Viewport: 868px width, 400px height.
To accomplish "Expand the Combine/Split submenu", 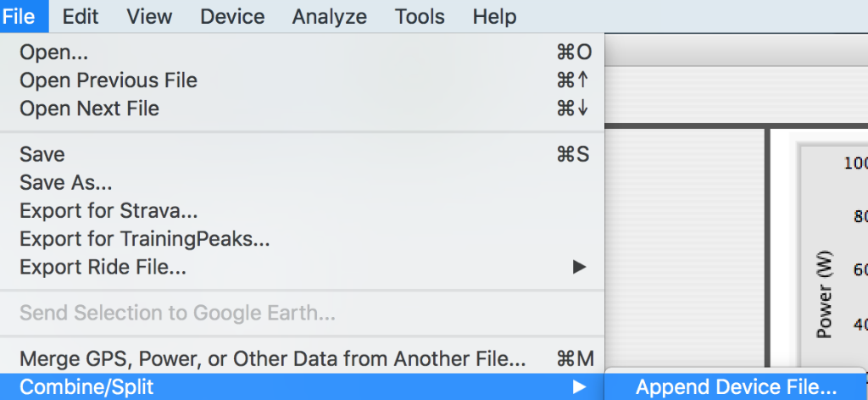I will (x=86, y=387).
